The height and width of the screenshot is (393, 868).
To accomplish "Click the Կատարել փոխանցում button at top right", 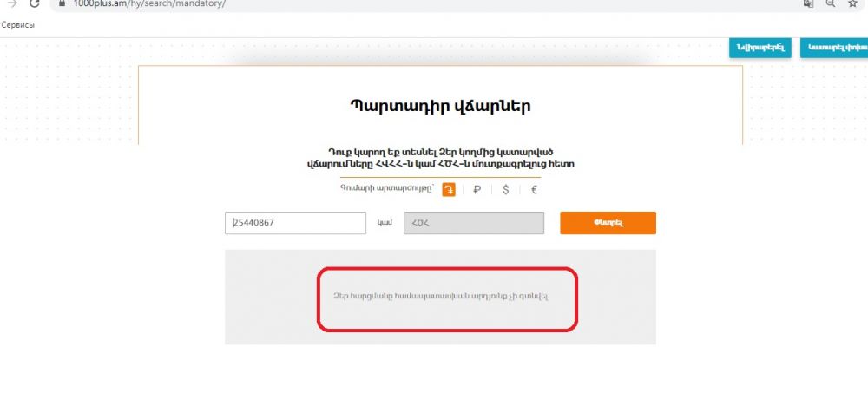I will [x=833, y=48].
